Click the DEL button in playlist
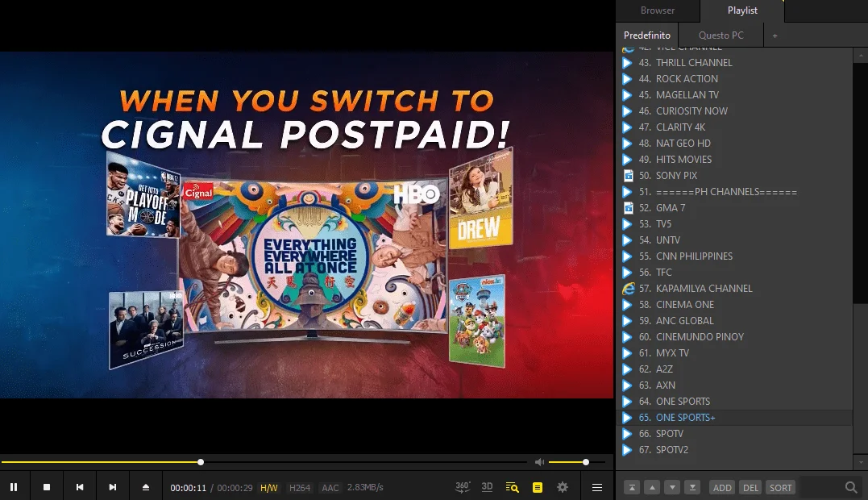The image size is (868, 500). [x=750, y=487]
